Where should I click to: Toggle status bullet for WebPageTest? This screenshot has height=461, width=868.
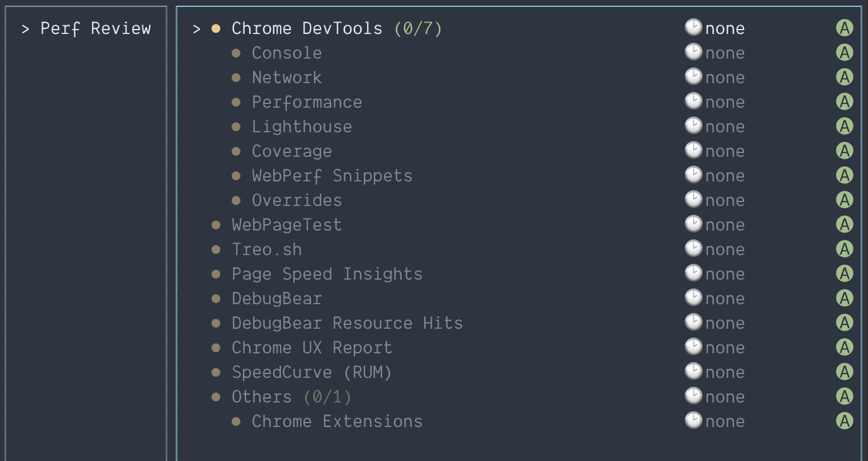216,225
